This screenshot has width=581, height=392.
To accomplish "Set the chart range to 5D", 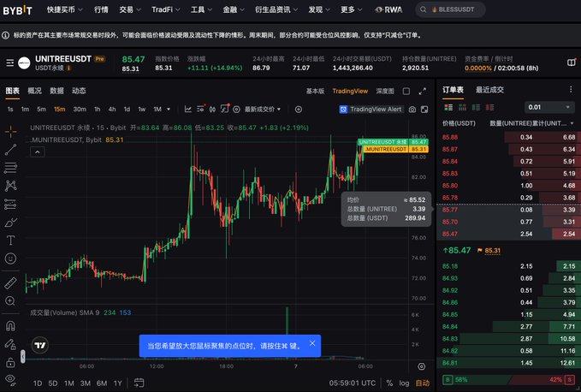I will coord(53,383).
